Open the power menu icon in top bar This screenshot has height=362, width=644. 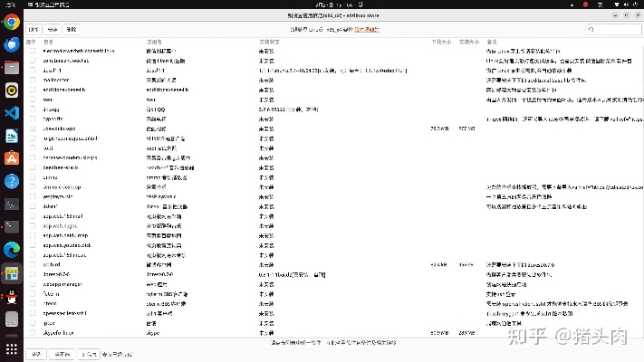pos(636,5)
